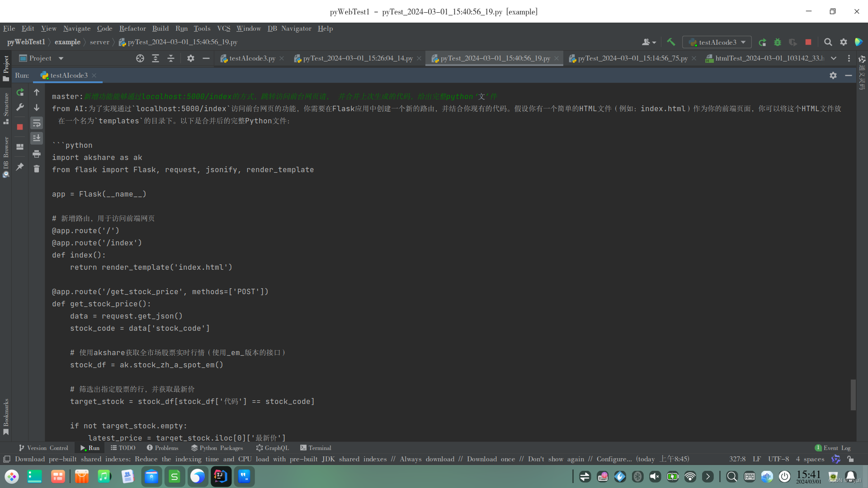Viewport: 868px width, 488px height.
Task: Run with coverage icon in toolbar
Action: click(x=793, y=42)
